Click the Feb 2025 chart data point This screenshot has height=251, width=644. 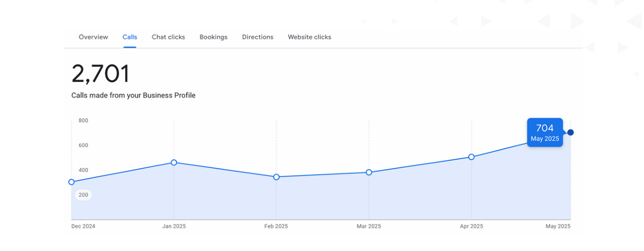click(277, 177)
